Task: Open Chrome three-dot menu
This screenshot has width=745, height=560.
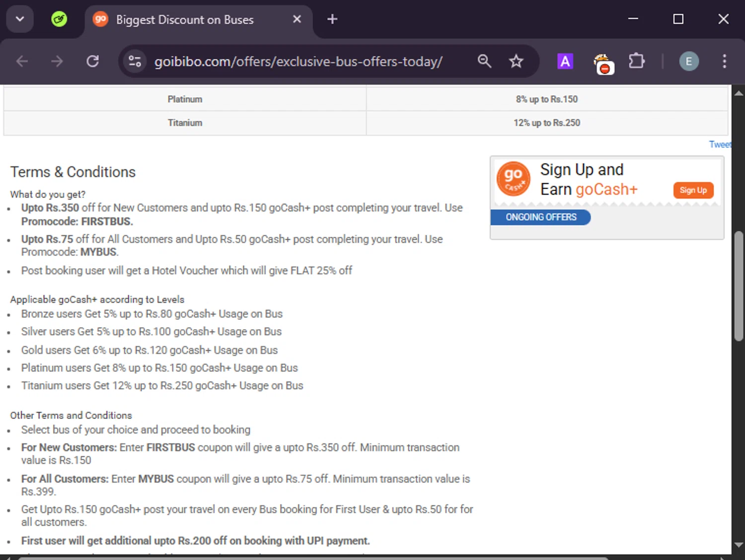Action: point(725,62)
